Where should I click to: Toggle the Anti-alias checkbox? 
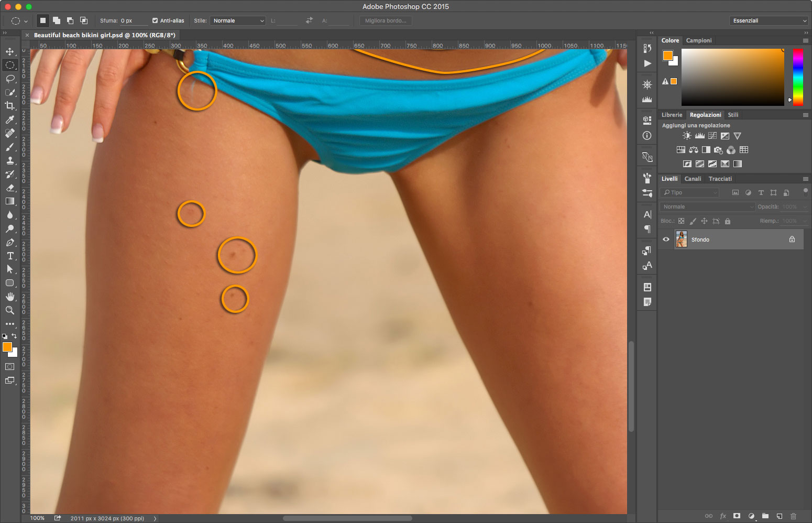(155, 20)
